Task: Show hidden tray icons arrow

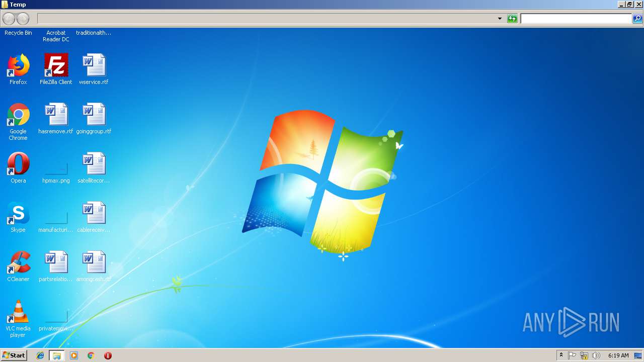Action: coord(561,355)
